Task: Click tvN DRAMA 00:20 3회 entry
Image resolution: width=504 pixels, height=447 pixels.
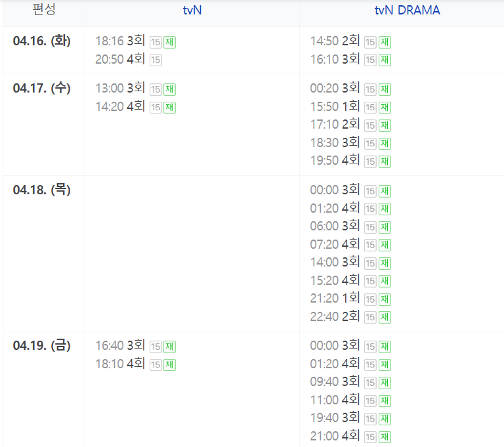Action: [335, 88]
